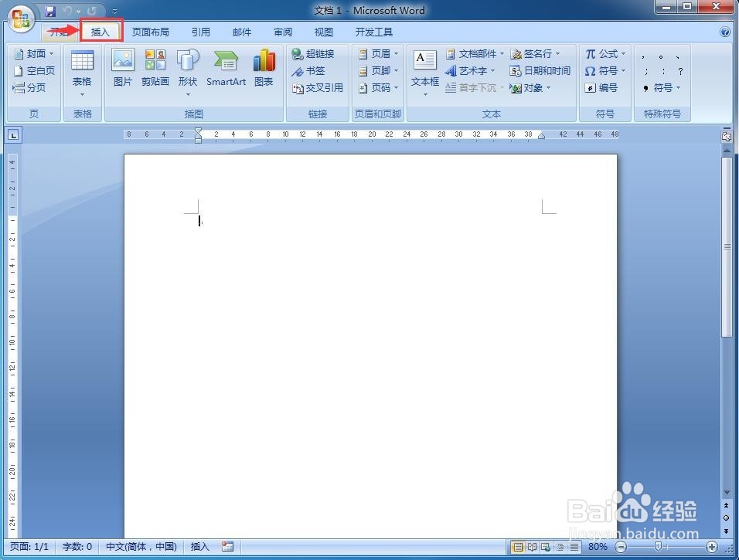Screen dimensions: 739x560
Task: Switch to Print Layout view
Action: (x=518, y=547)
